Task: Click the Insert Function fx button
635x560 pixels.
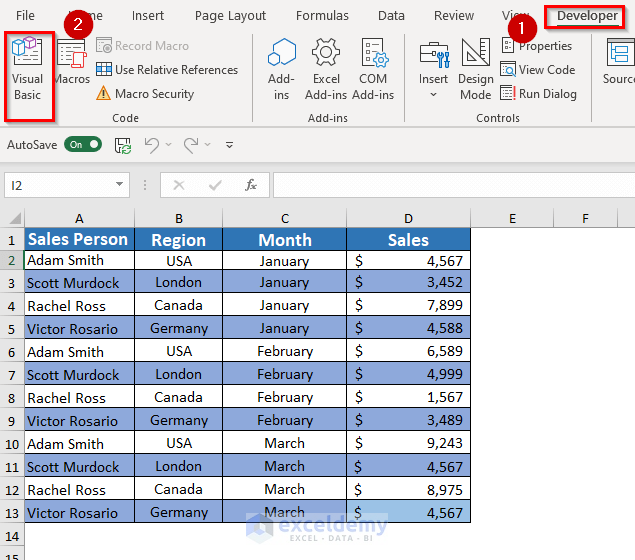Action: coord(251,185)
